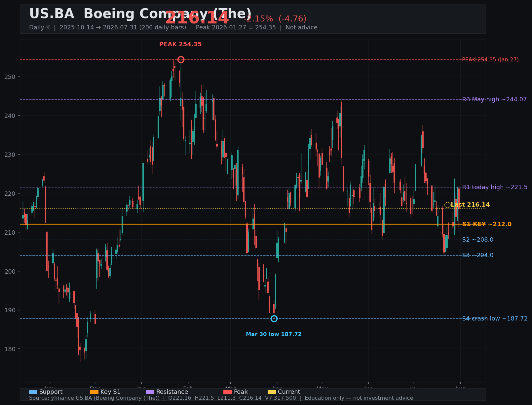The image size is (532, 405).
Task: Click the yellow circle marker beside Last 216.14
Action: point(447,205)
